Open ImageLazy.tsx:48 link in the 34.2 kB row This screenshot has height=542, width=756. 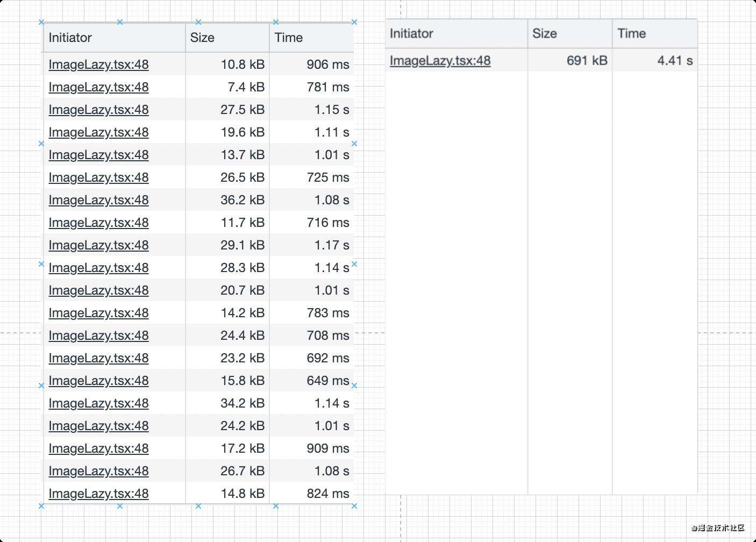point(98,403)
